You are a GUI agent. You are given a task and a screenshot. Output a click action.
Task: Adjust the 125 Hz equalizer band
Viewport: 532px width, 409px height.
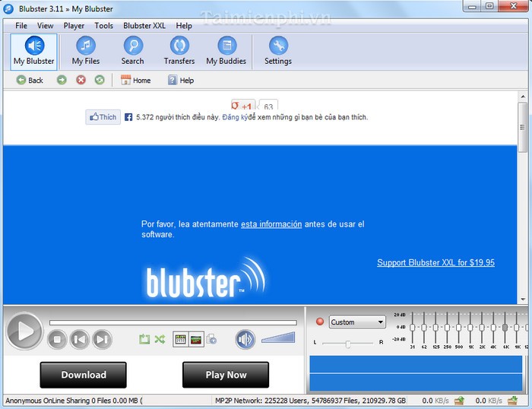435,328
